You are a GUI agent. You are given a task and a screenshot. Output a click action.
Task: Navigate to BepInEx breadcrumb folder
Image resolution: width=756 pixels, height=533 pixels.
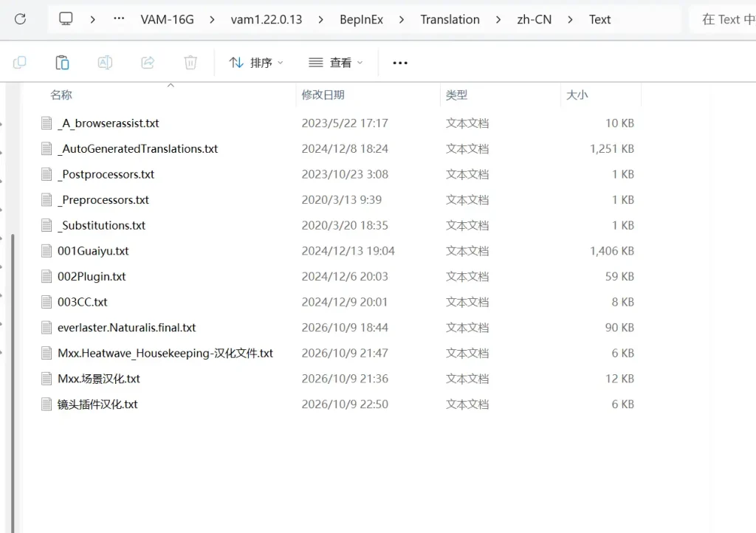tap(361, 20)
